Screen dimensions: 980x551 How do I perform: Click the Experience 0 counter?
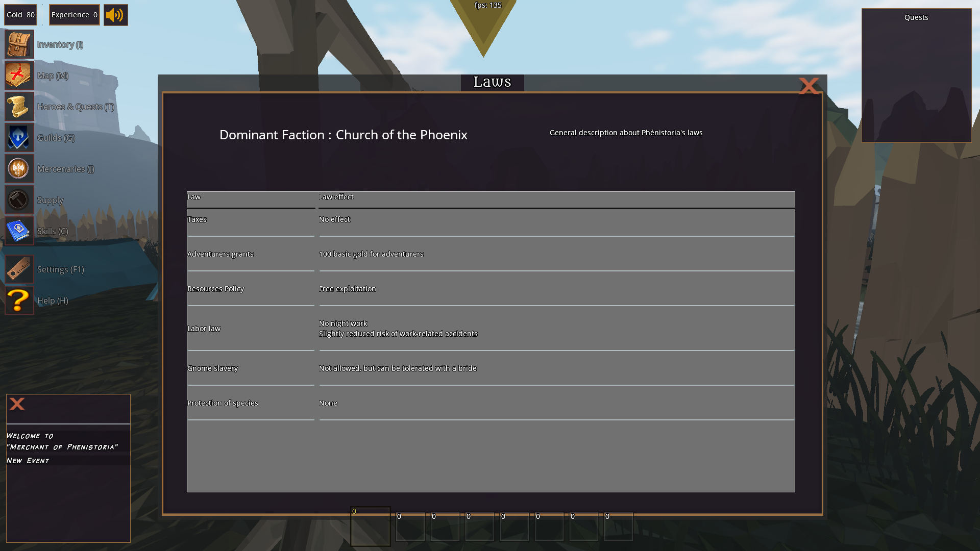click(x=75, y=15)
